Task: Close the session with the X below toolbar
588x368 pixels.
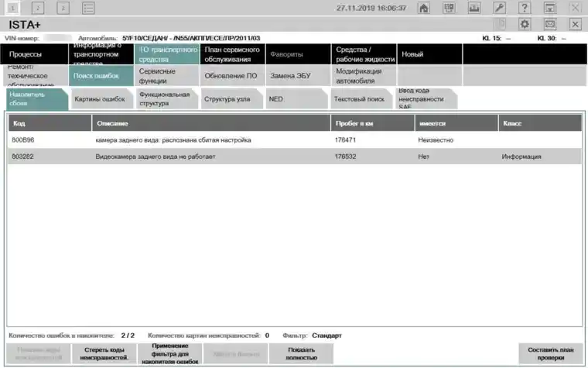Action: [575, 25]
